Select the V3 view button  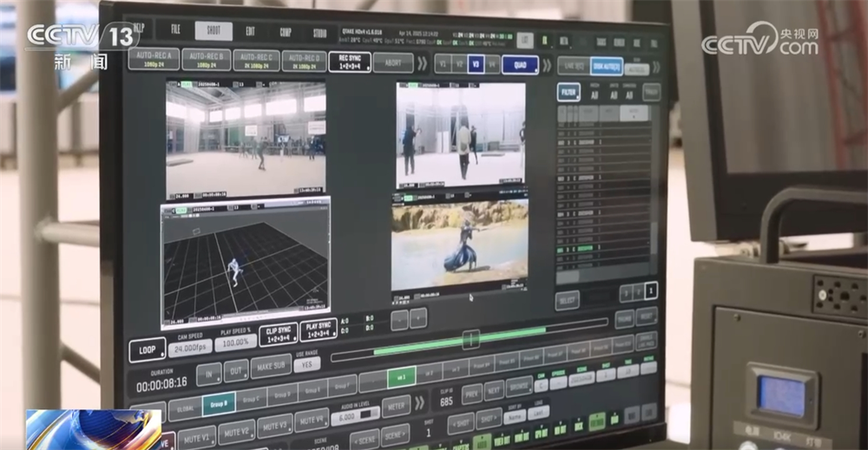[476, 63]
